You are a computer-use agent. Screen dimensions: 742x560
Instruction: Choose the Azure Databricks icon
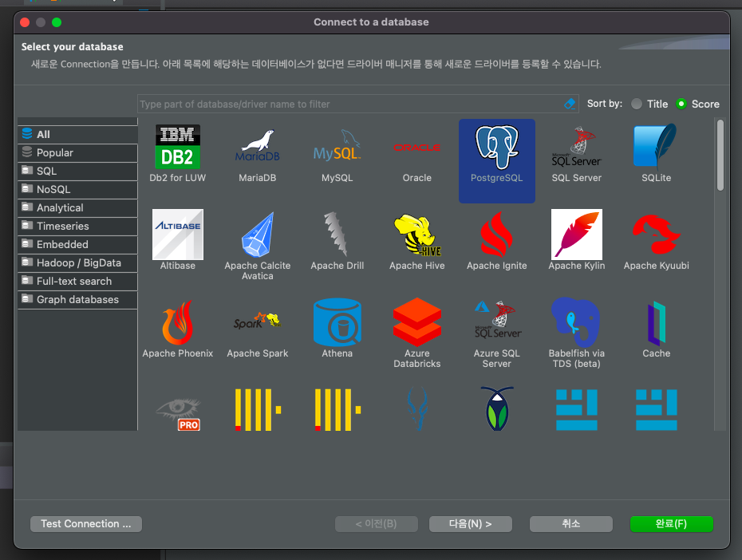(x=417, y=322)
